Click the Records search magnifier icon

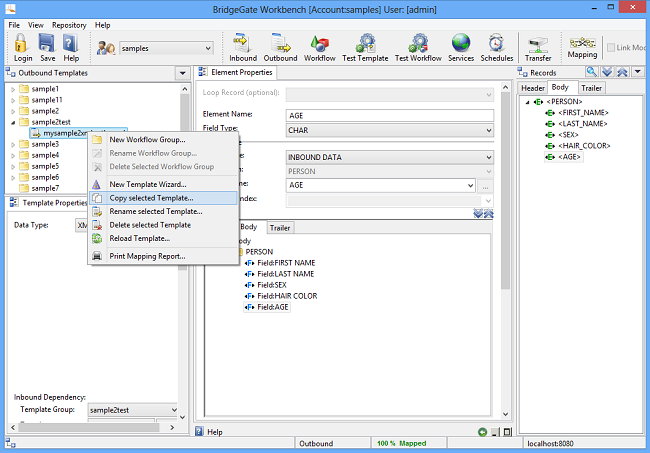click(x=592, y=72)
